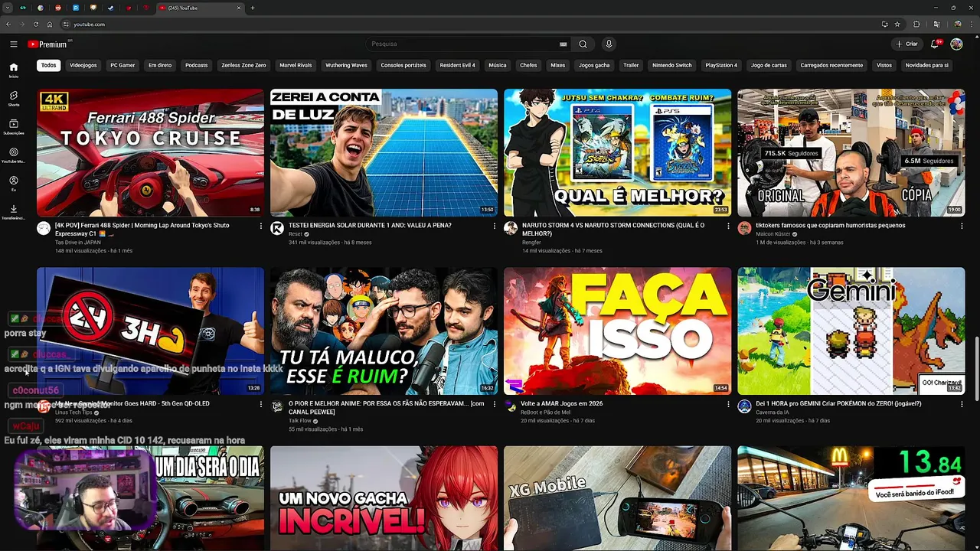Screen dimensions: 980x551
Task: Open the Rengfer channel avatar
Action: coord(511,228)
